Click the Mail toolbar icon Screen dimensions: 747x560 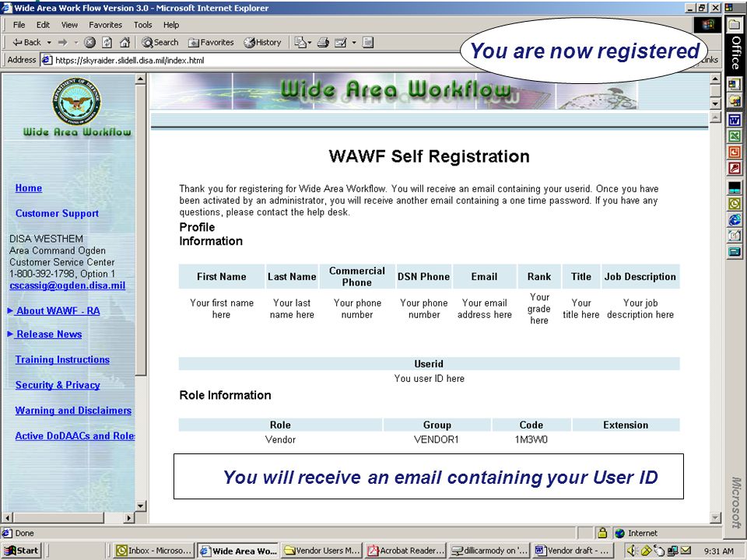coord(300,42)
